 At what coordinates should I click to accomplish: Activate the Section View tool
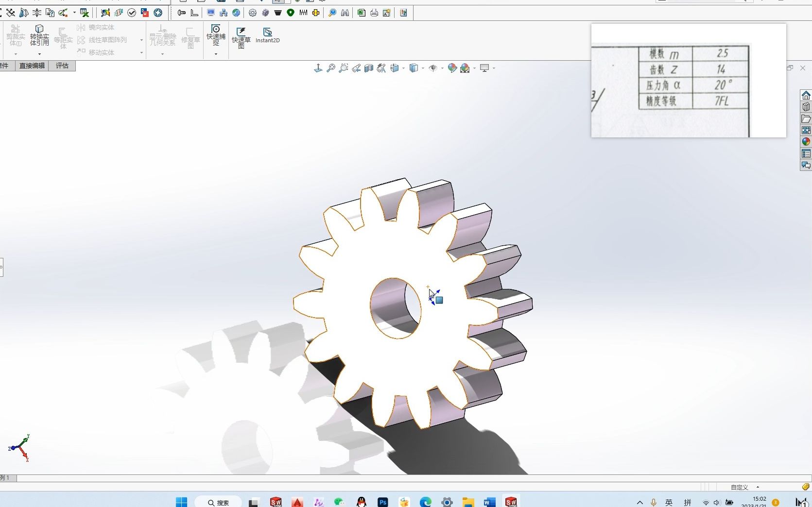click(x=369, y=68)
